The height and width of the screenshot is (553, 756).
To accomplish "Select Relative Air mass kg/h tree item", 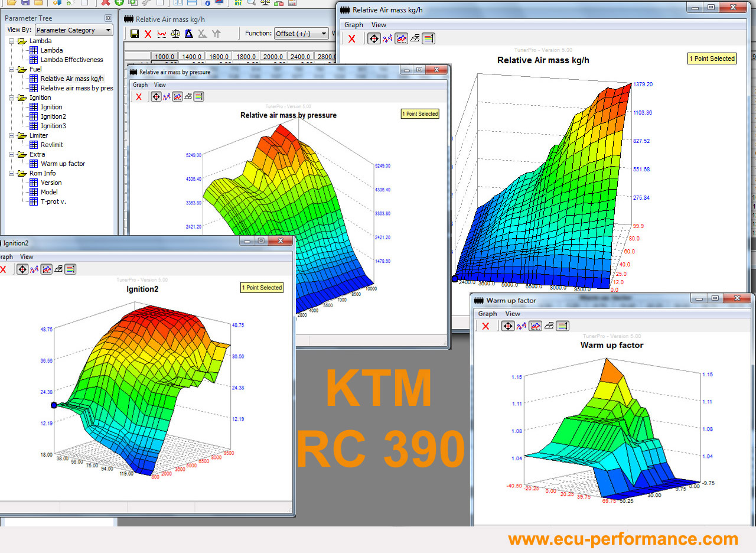I will pos(72,79).
